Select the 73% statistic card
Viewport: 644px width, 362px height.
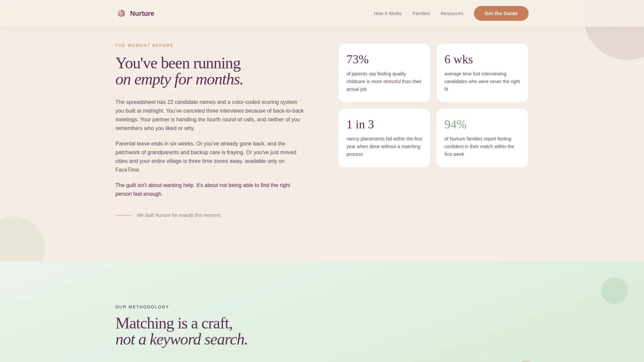[384, 73]
